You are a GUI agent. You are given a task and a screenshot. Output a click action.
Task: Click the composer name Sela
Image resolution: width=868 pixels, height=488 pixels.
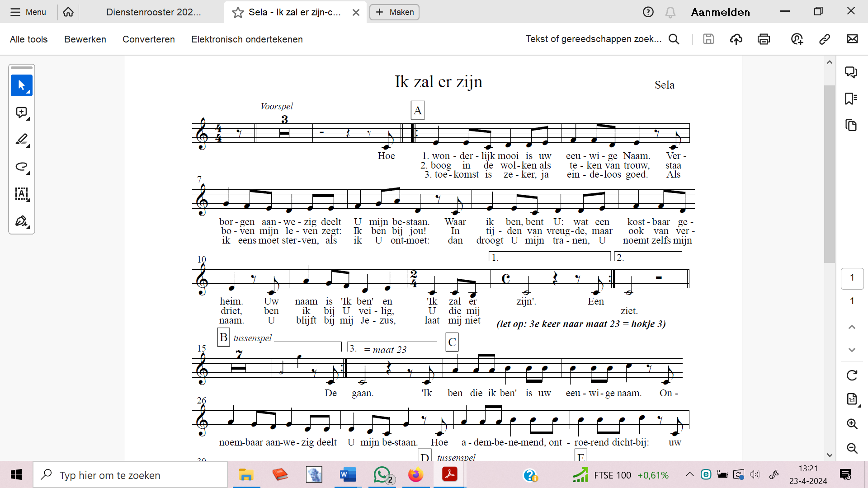(x=665, y=85)
